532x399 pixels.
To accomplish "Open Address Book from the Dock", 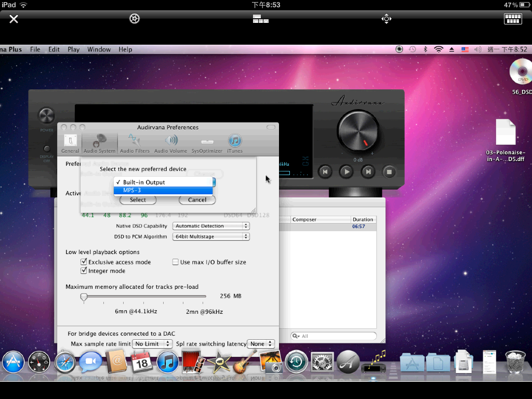I will [x=116, y=362].
